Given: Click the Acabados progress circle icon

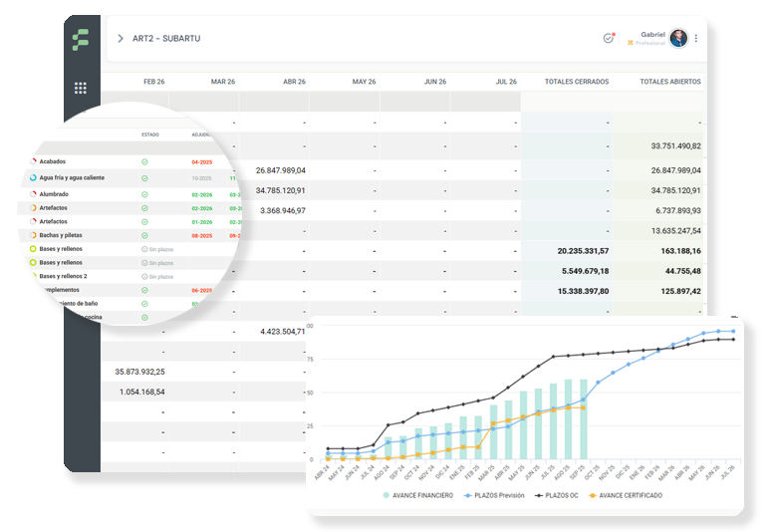Looking at the screenshot, I should [33, 161].
